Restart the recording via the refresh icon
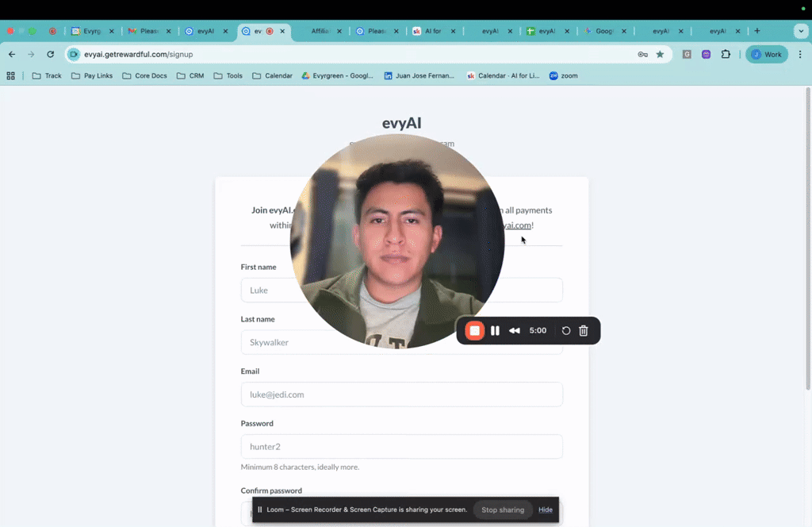The image size is (812, 527). 565,330
